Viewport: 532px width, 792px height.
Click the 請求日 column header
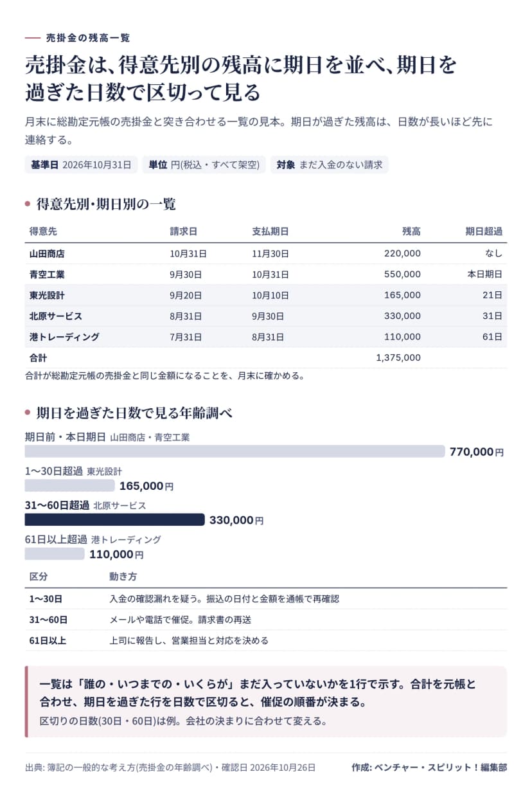coord(184,231)
